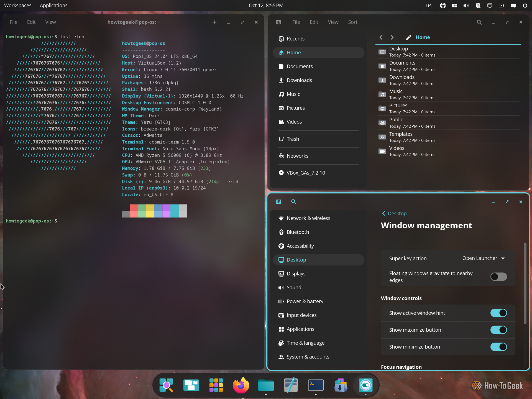532x399 pixels.
Task: Open the Workspaces overview
Action: click(x=18, y=6)
